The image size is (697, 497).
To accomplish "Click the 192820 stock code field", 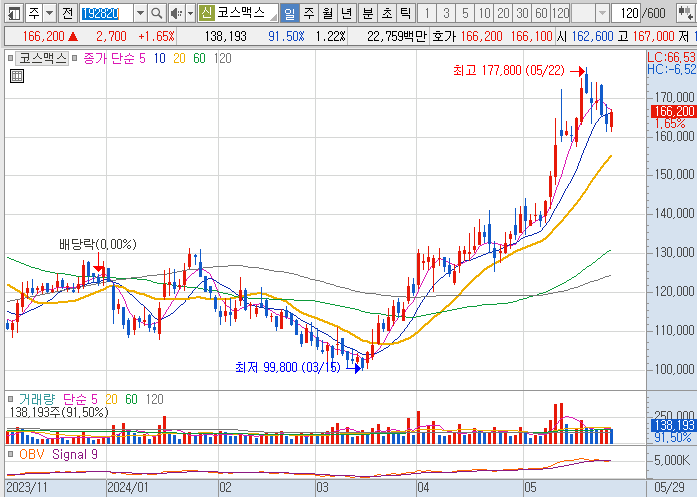I will 107,13.
